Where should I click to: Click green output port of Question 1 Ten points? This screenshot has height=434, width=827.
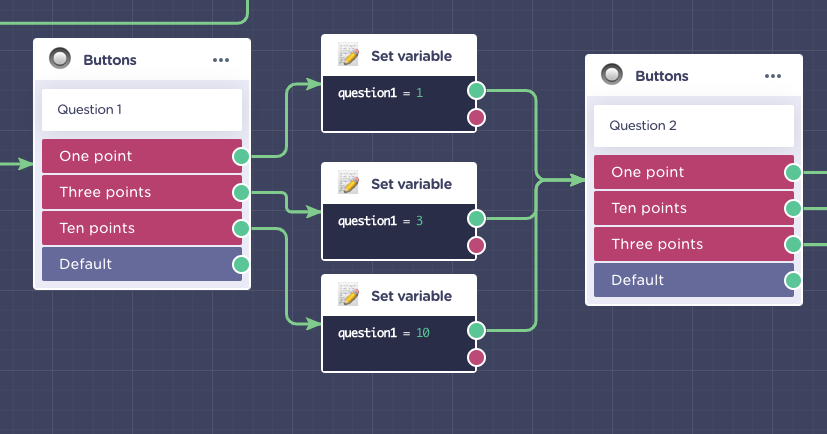tap(241, 228)
